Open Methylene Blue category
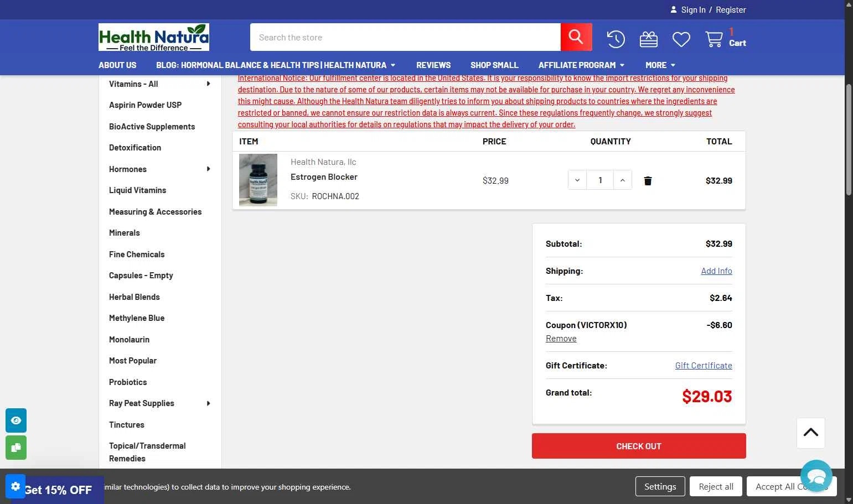This screenshot has width=853, height=504. tap(137, 318)
